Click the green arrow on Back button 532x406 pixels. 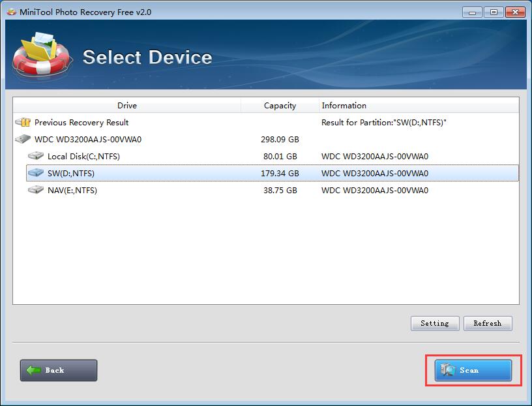click(x=34, y=370)
